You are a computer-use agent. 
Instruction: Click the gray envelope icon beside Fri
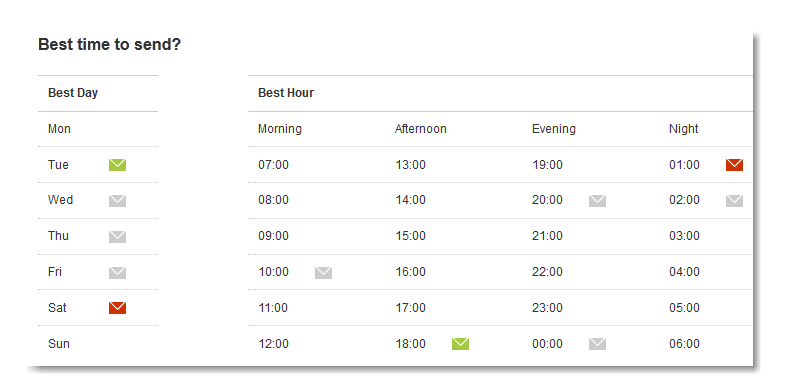pyautogui.click(x=117, y=273)
